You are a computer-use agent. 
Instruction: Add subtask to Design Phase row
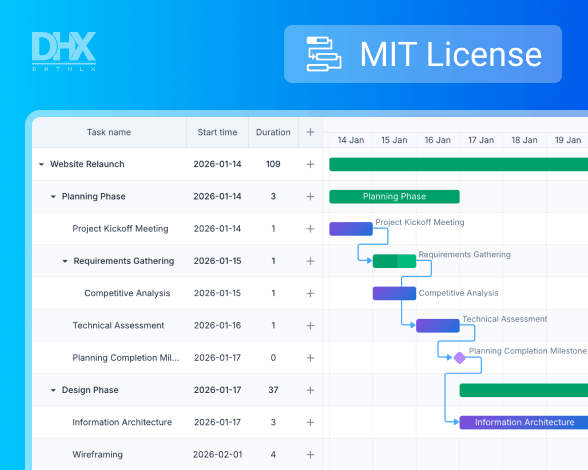[x=310, y=390]
